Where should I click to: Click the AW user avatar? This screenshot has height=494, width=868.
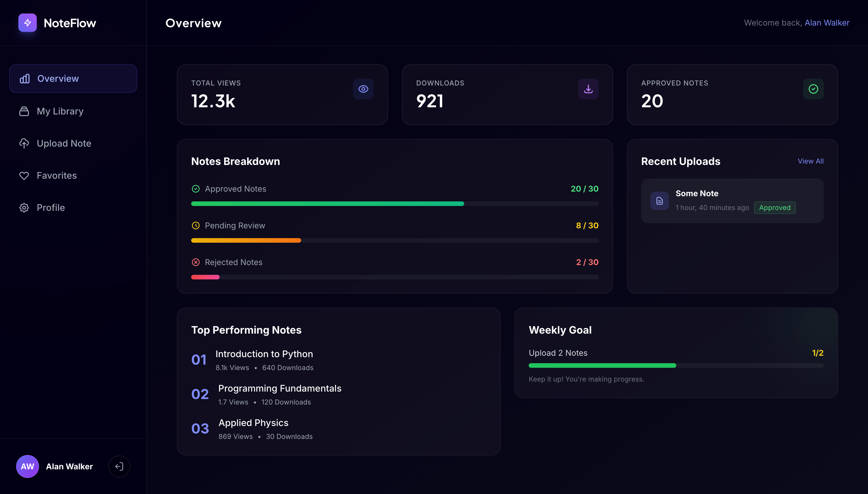(28, 466)
